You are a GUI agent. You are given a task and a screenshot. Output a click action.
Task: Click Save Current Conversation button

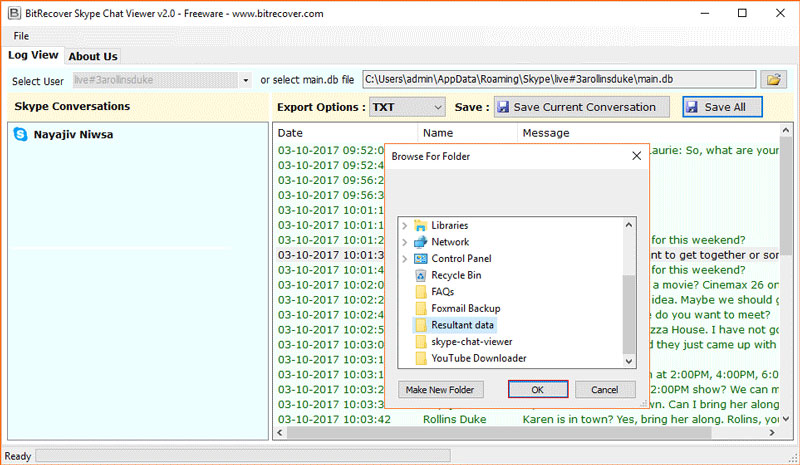coord(582,107)
